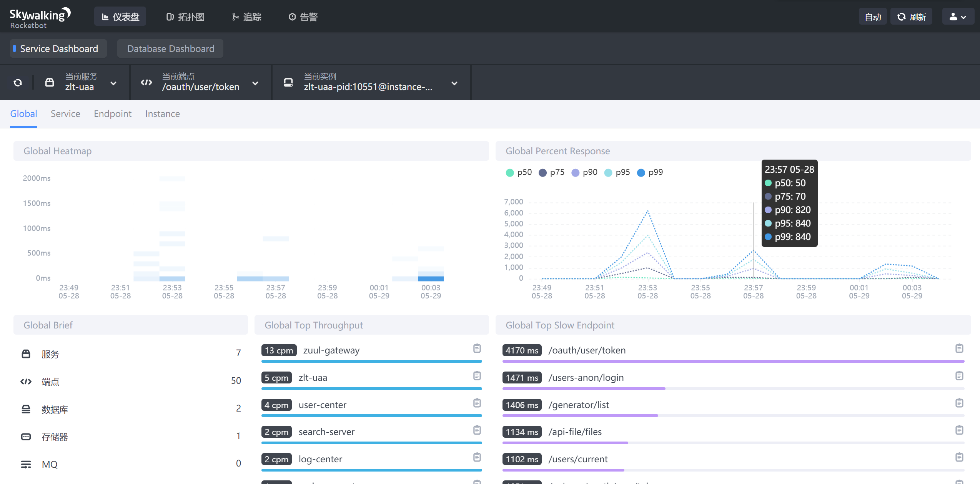Copy the /users-anon/login endpoint name

coord(959,376)
